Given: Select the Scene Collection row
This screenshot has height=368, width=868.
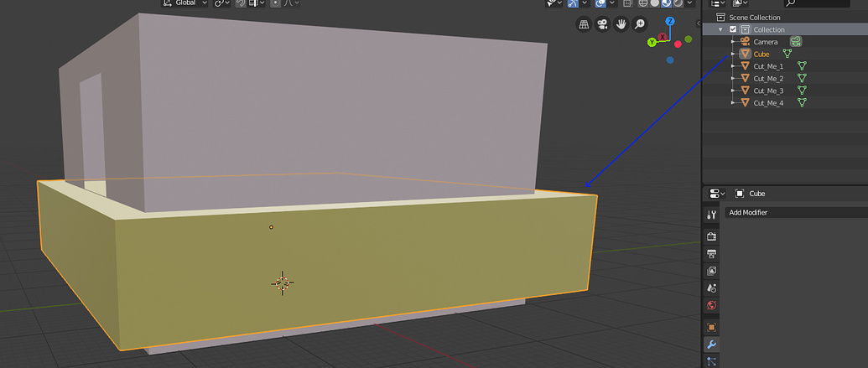Looking at the screenshot, I should pos(785,17).
